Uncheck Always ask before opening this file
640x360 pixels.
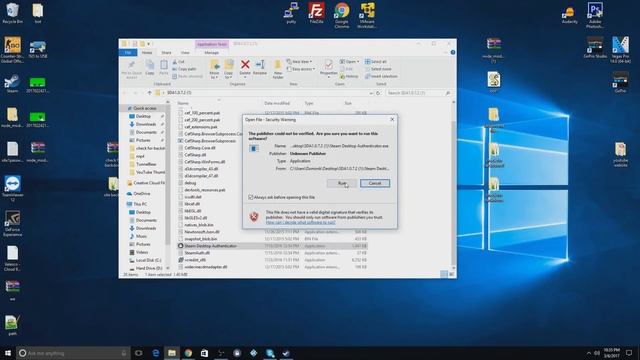[x=251, y=197]
